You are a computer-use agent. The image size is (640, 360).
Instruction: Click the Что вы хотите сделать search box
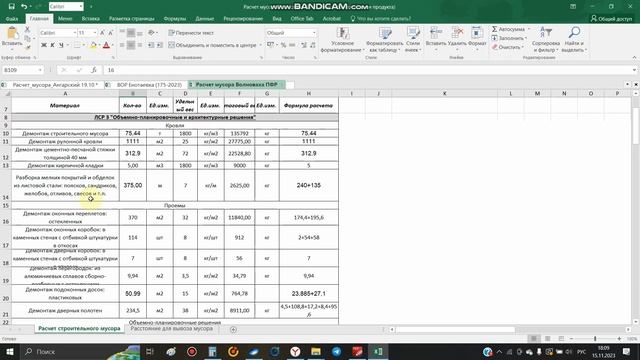pyautogui.click(x=380, y=19)
